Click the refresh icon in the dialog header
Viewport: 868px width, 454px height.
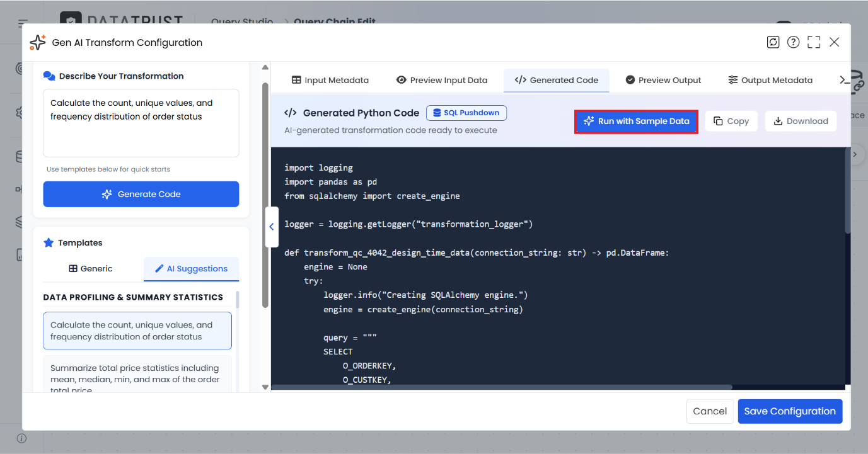pyautogui.click(x=773, y=42)
